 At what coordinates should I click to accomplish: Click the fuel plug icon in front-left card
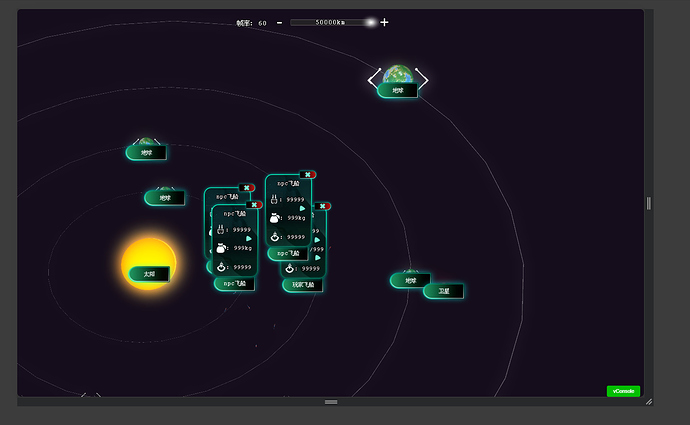tap(220, 229)
